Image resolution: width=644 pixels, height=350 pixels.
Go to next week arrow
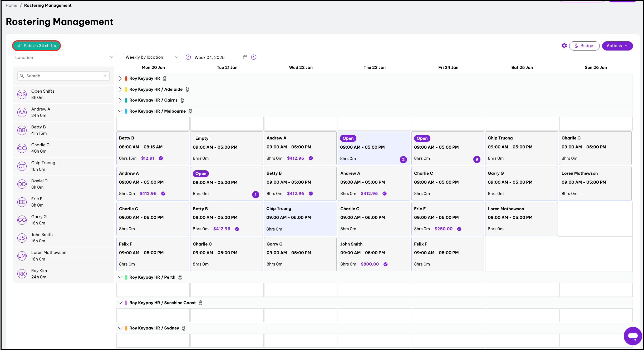254,57
